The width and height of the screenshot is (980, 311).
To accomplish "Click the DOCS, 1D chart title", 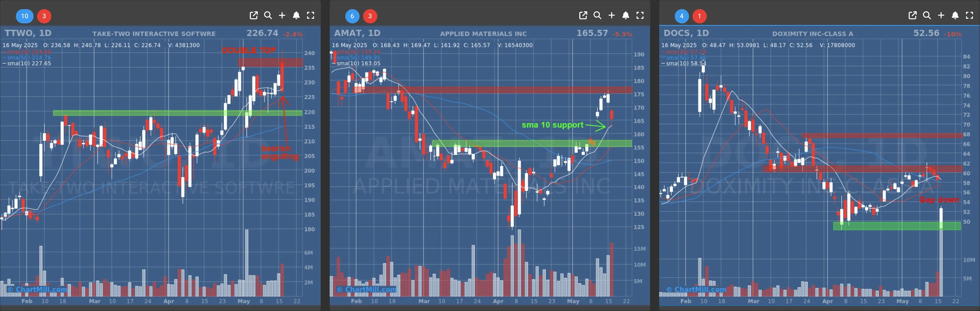I will click(x=686, y=33).
